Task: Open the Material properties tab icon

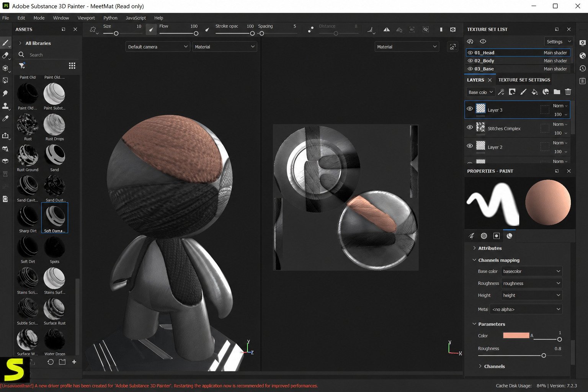Action: pos(509,236)
